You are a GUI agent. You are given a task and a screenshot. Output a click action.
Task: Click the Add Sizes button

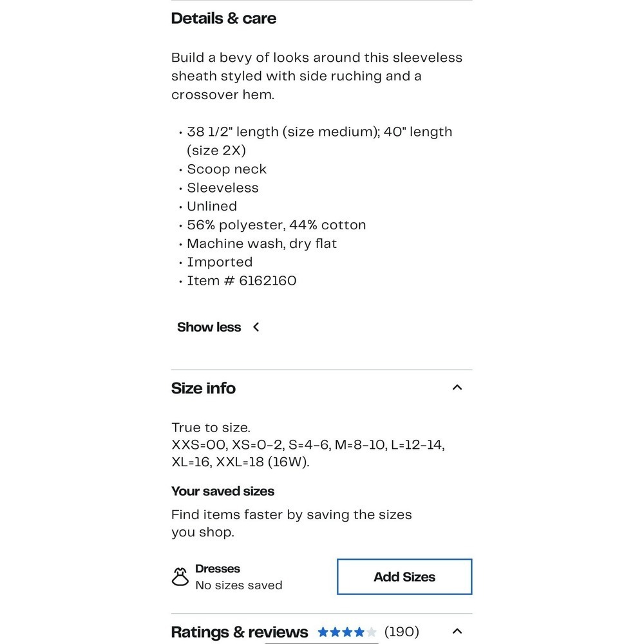tap(404, 576)
